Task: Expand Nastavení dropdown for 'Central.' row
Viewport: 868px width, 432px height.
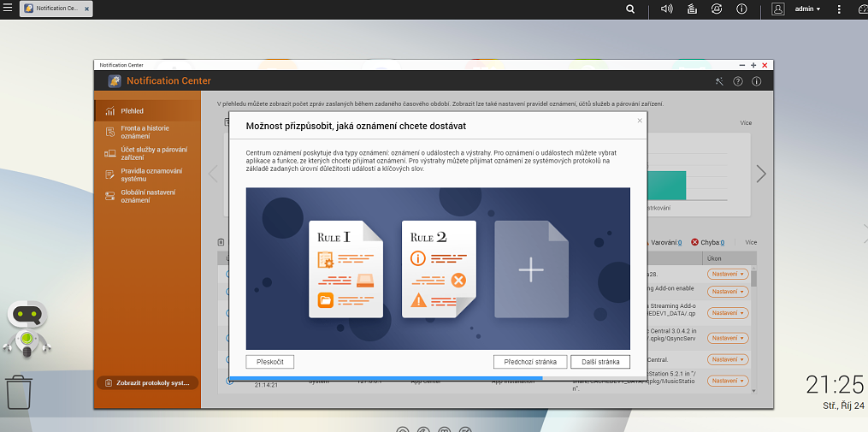Action: 728,359
